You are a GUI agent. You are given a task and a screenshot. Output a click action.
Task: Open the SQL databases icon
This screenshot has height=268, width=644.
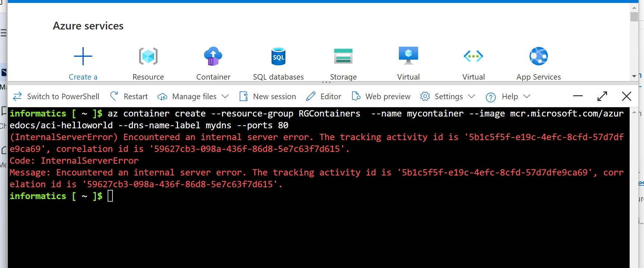coord(278,56)
